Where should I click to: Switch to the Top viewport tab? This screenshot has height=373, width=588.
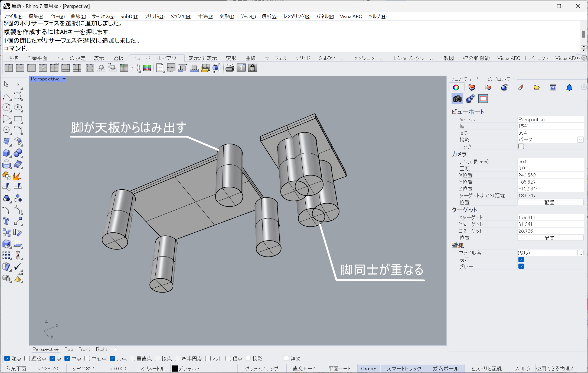(68, 349)
